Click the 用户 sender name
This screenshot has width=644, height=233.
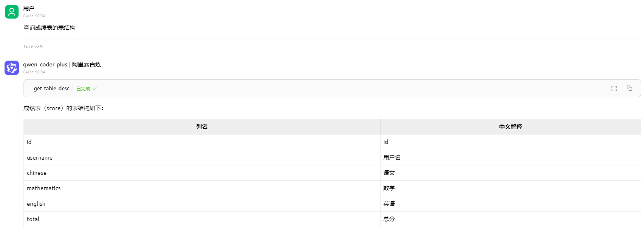click(x=29, y=8)
